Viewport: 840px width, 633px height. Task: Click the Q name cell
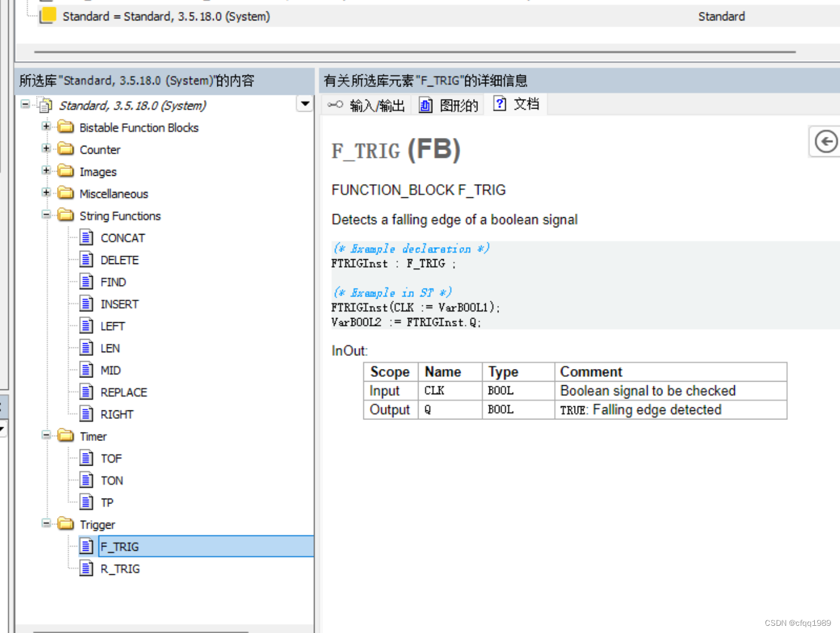pos(450,410)
